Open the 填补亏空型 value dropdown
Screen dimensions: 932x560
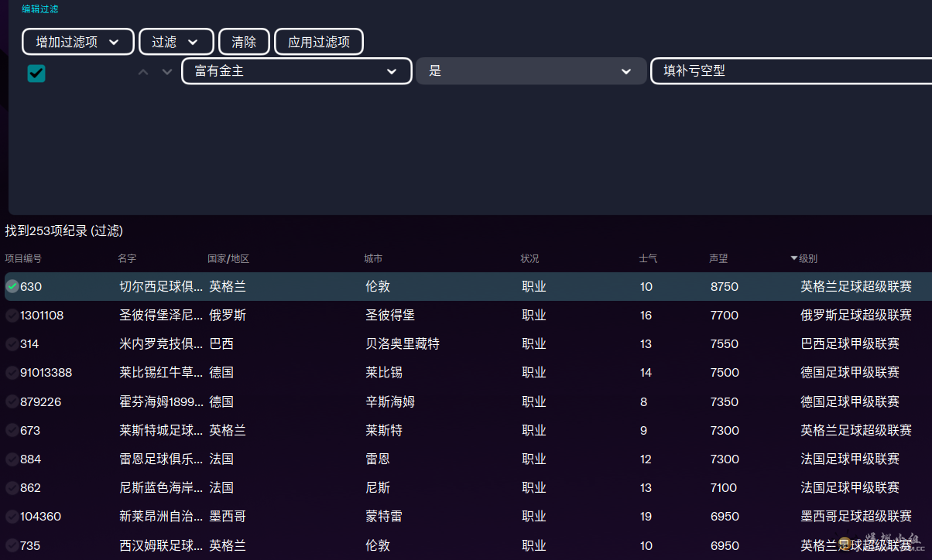tap(791, 71)
